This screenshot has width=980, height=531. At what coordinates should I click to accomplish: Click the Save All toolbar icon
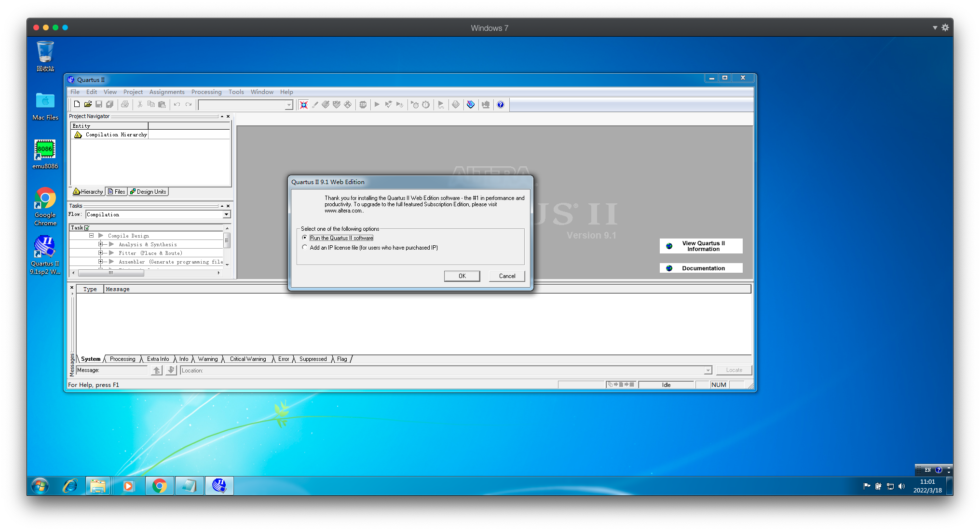pyautogui.click(x=110, y=104)
